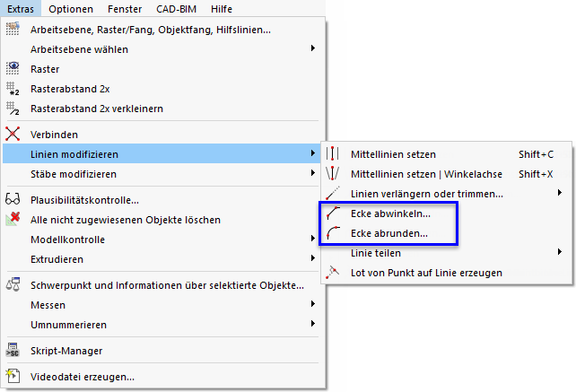Click the Arbeitsebene grid icon
This screenshot has height=392, width=576.
pyautogui.click(x=13, y=30)
